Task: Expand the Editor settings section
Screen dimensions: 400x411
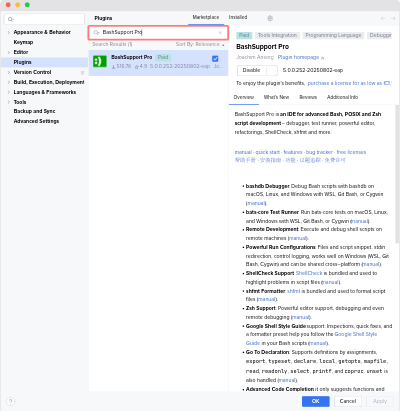Action: (x=9, y=52)
